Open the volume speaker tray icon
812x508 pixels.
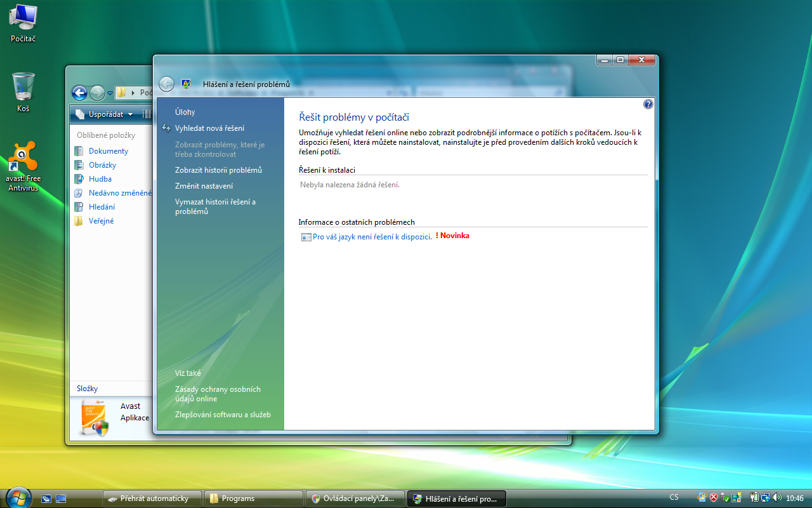click(x=776, y=498)
